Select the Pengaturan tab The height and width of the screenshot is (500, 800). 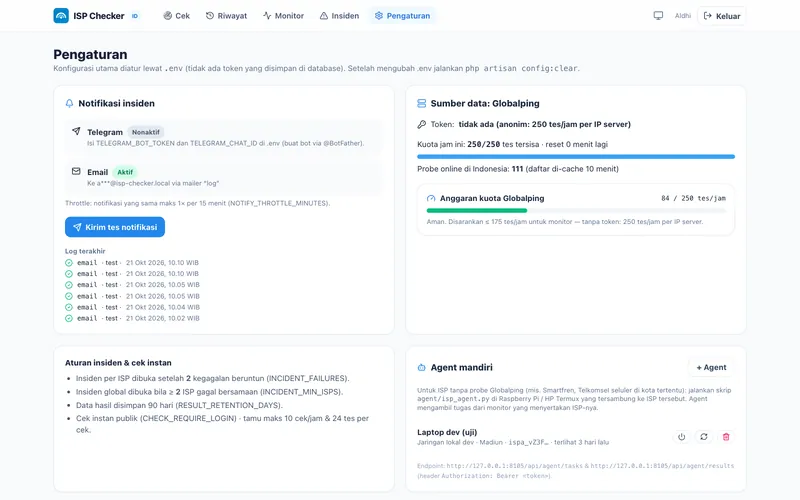tap(402, 16)
